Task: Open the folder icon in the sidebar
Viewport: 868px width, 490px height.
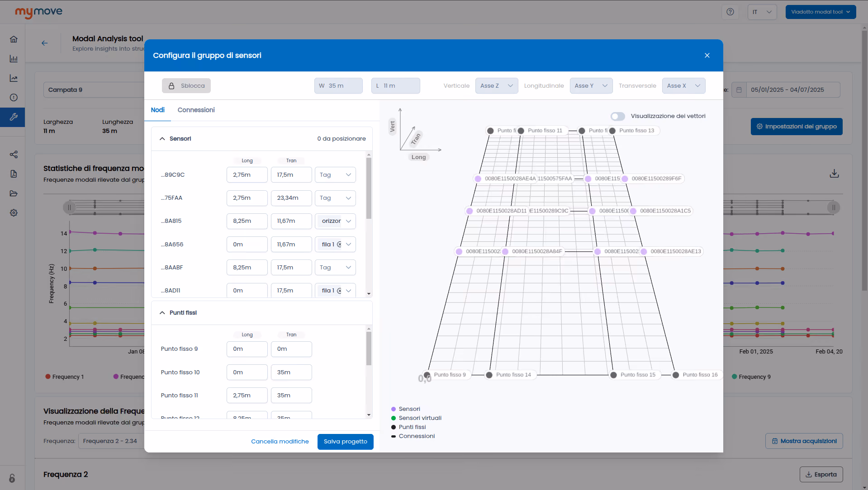Action: tap(14, 193)
